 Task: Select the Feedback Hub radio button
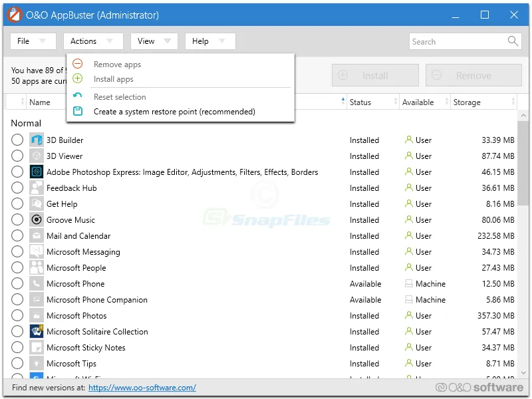(x=17, y=188)
